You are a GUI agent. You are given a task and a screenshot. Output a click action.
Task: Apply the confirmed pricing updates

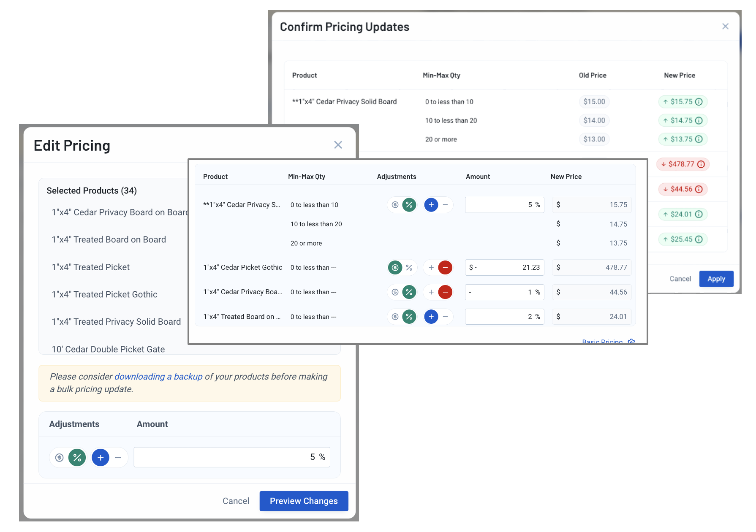click(716, 279)
